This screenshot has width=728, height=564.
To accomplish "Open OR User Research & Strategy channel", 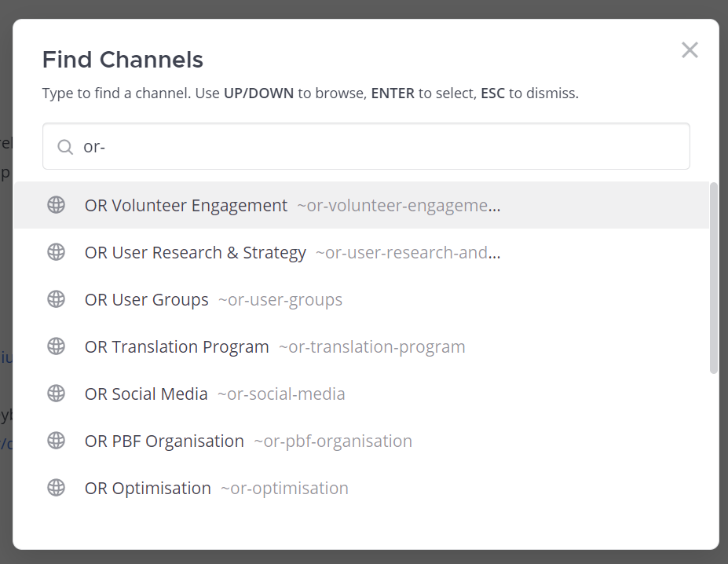I will (196, 253).
